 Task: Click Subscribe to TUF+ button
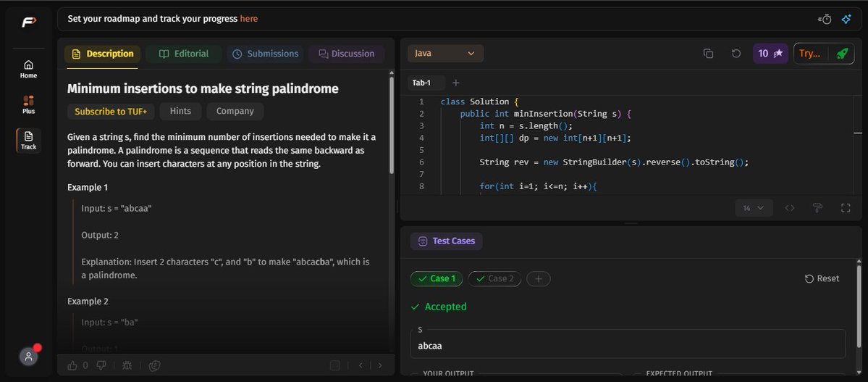pyautogui.click(x=111, y=112)
